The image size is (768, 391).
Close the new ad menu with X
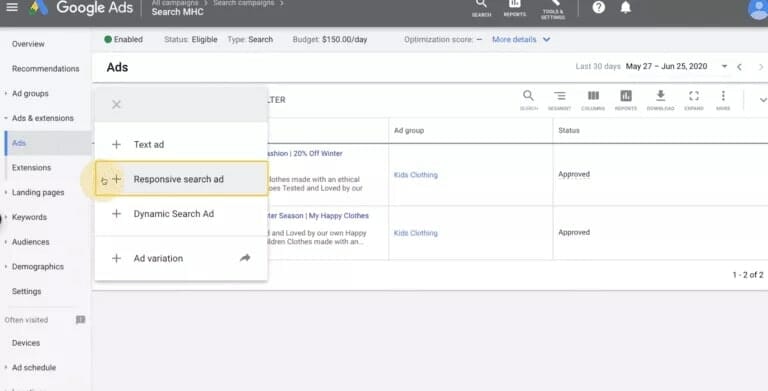click(x=116, y=104)
